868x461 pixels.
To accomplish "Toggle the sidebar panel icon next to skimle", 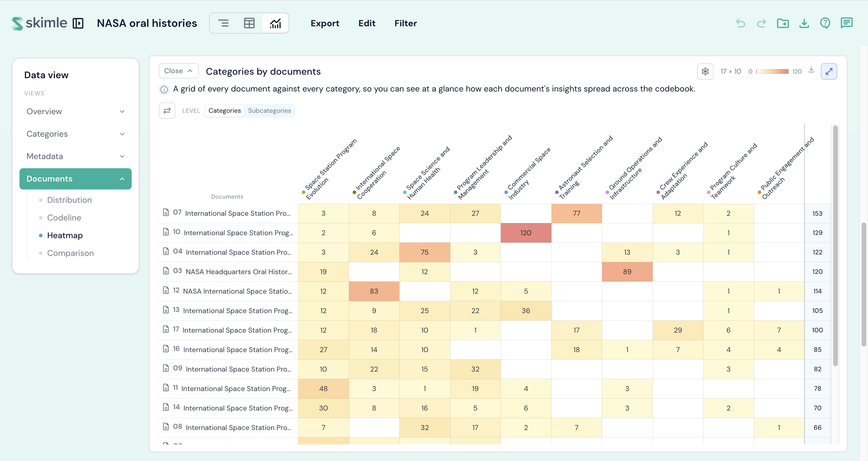I will [x=78, y=23].
